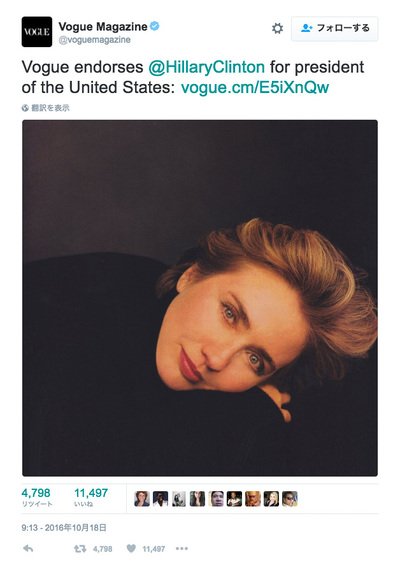Open the gear settings menu
This screenshot has width=400, height=574.
tap(277, 28)
